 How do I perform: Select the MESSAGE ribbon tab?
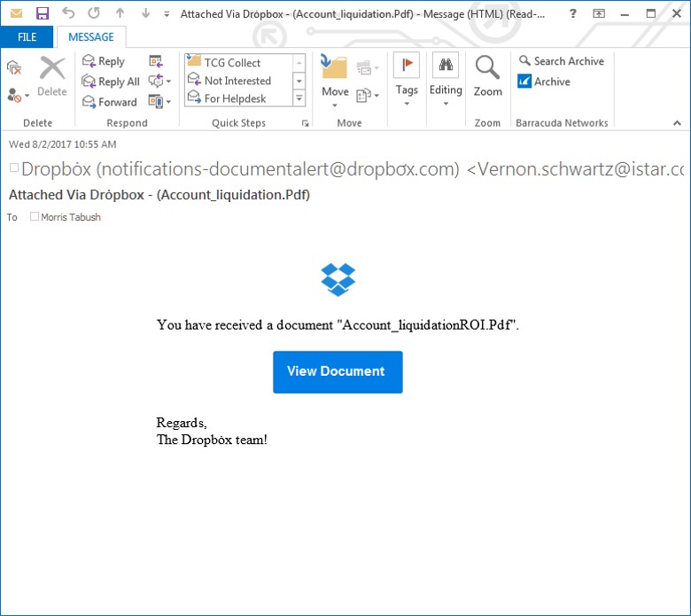coord(90,37)
